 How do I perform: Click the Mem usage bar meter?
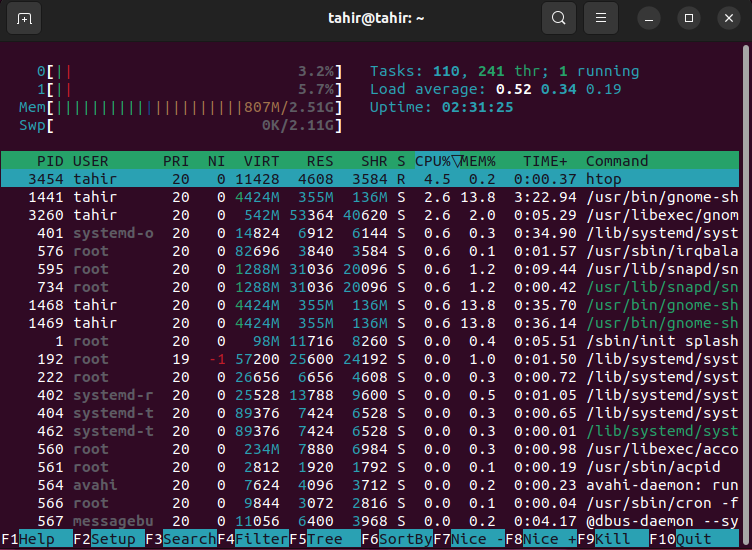point(180,107)
